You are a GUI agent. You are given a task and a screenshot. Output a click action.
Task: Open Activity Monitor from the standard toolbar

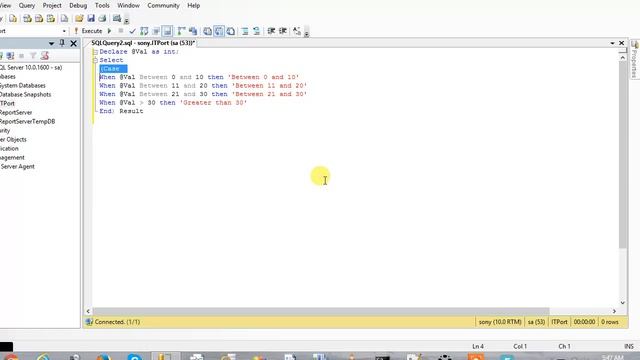click(117, 18)
